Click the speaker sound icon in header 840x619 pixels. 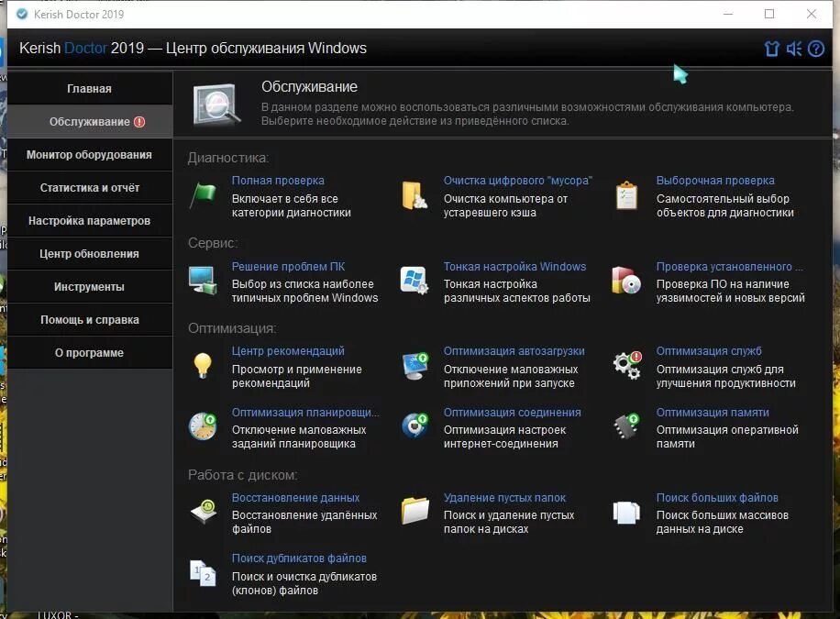[x=794, y=49]
